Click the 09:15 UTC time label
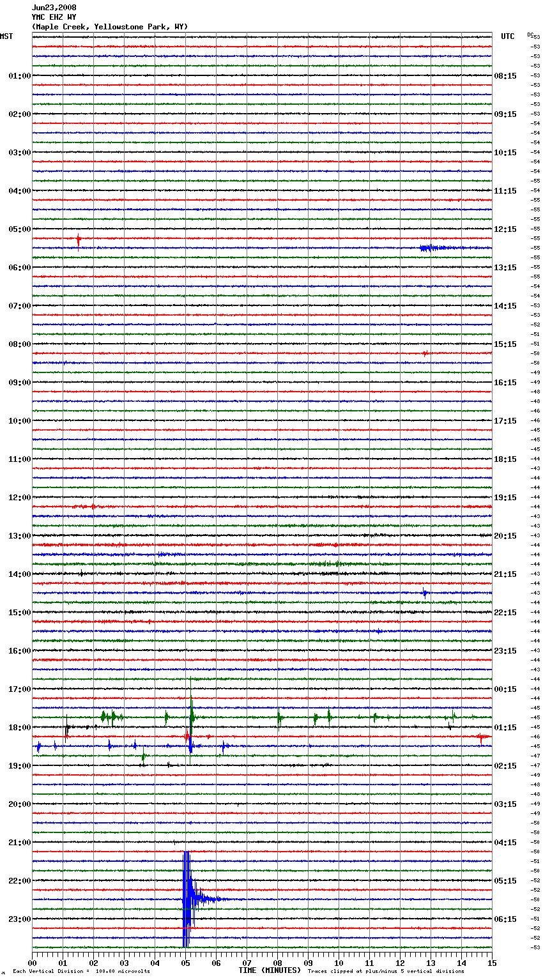The height and width of the screenshot is (980, 543). pos(505,114)
